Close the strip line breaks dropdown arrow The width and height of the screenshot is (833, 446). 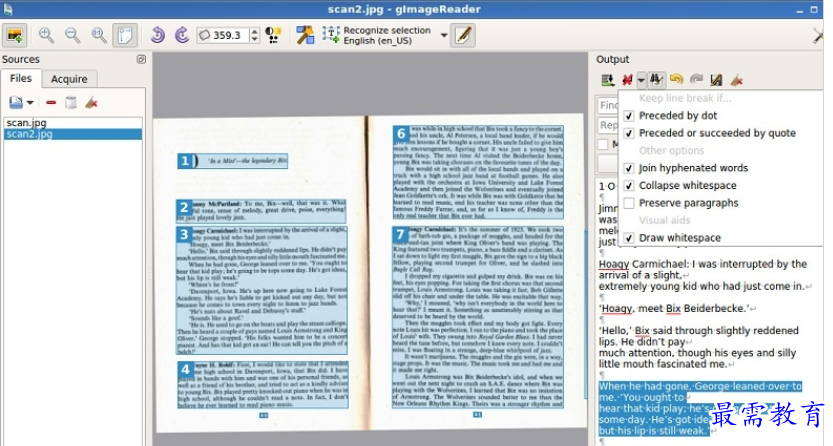[641, 80]
